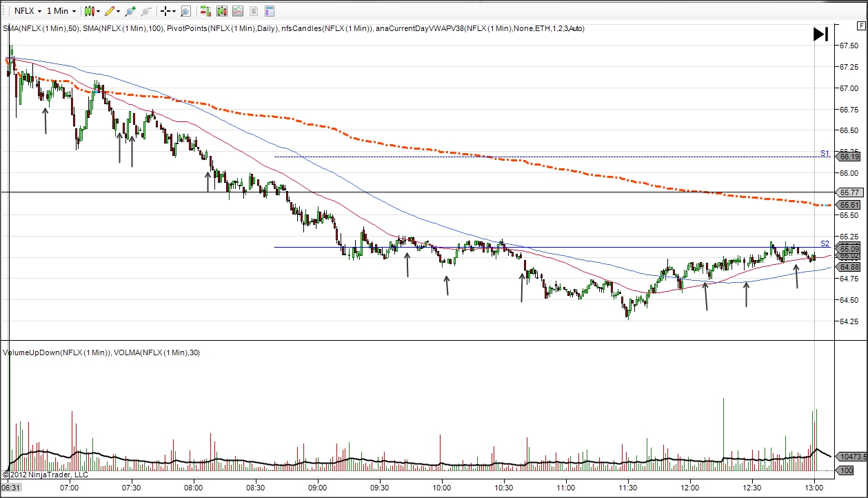Click the 66.19 price marker
Image resolution: width=868 pixels, height=498 pixels.
(x=849, y=157)
